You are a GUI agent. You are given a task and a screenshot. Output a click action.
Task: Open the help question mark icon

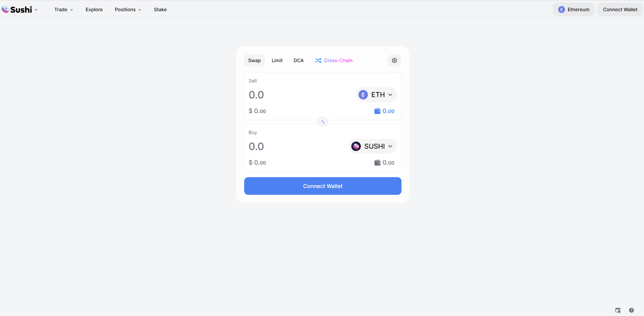click(631, 310)
